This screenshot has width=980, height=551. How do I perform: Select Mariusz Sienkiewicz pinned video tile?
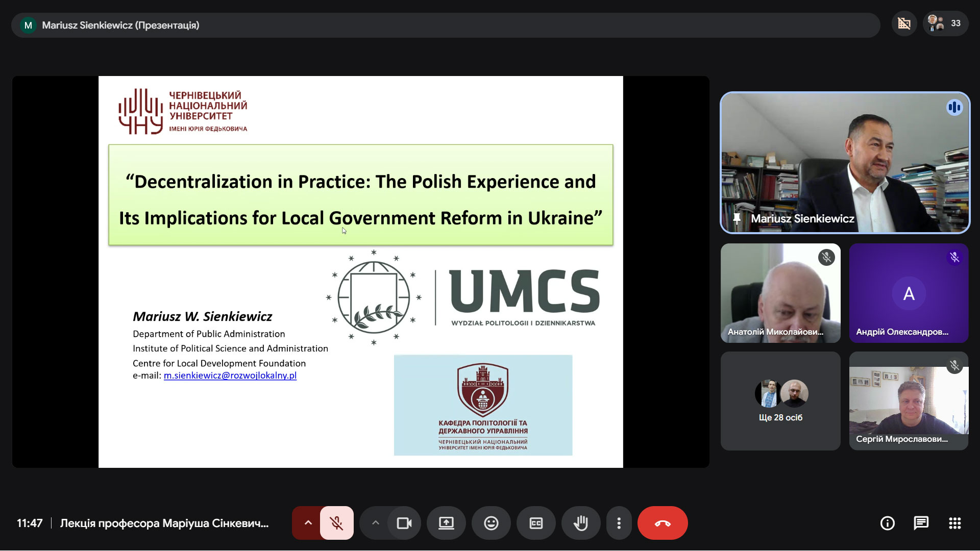[x=845, y=163]
